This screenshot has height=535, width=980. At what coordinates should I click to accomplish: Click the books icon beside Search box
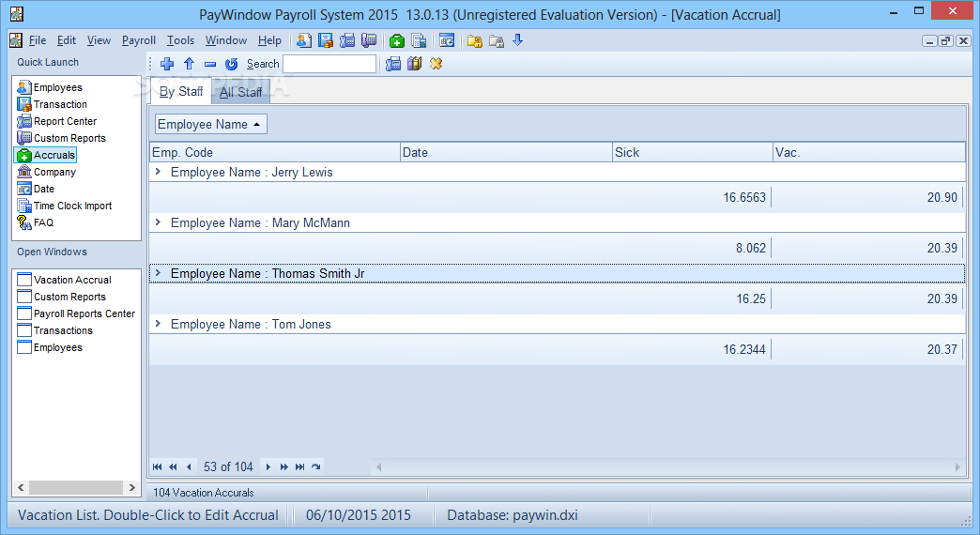coord(414,64)
